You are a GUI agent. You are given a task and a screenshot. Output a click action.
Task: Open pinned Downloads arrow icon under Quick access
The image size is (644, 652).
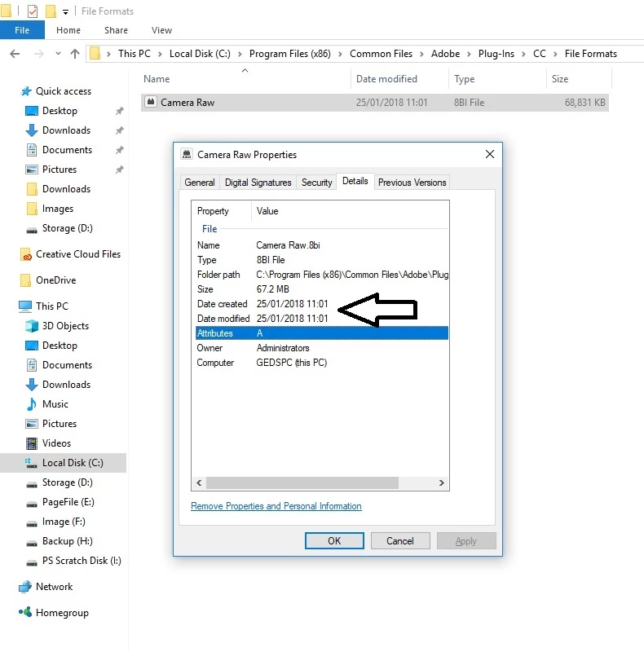[32, 130]
